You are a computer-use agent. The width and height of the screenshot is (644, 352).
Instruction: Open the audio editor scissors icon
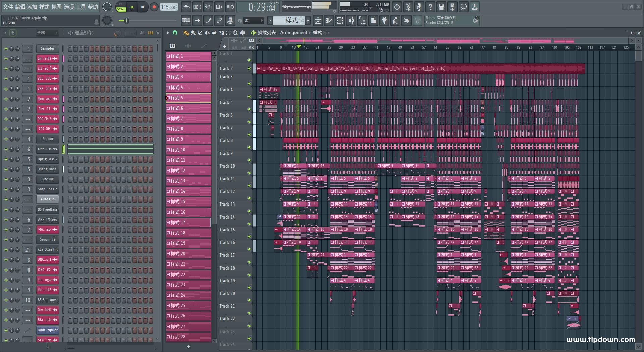coord(408,7)
